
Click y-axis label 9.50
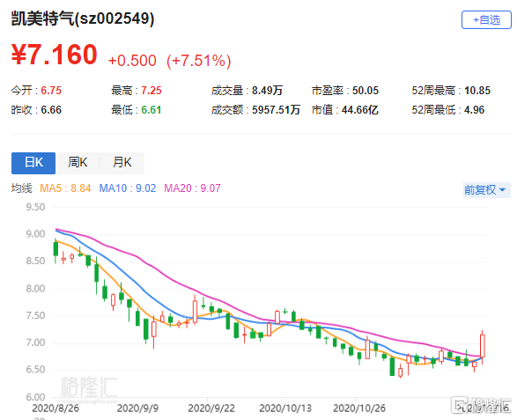35,208
